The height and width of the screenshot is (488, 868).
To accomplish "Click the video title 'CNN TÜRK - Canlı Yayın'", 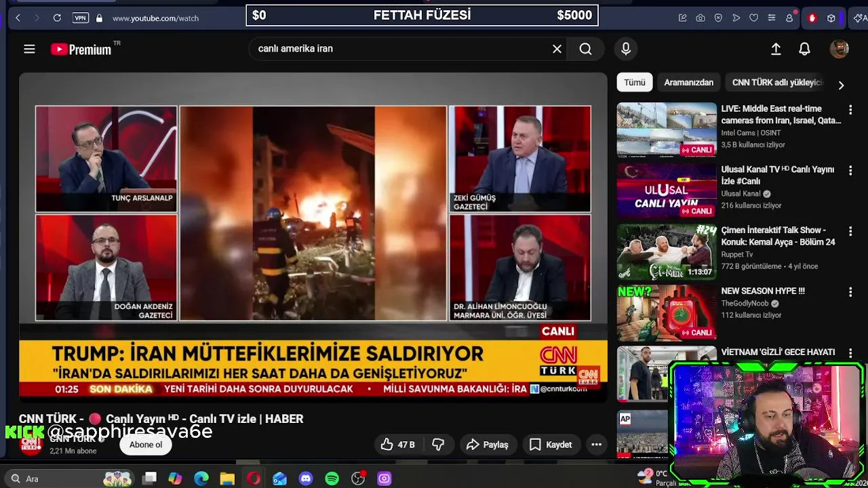I will click(161, 419).
